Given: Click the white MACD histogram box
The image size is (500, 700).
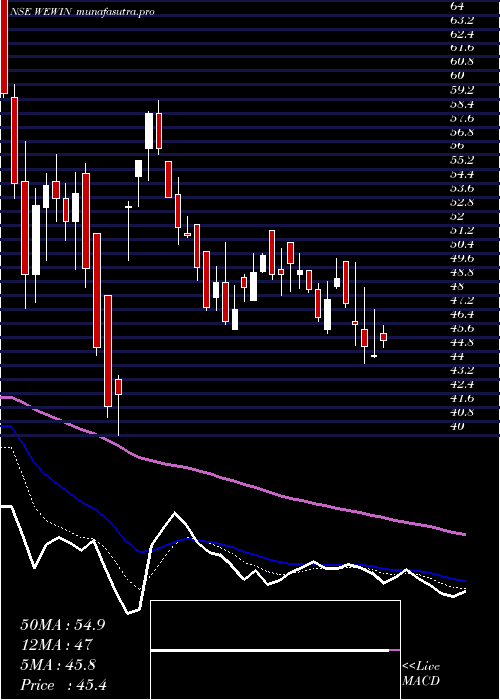Looking at the screenshot, I should point(275,650).
